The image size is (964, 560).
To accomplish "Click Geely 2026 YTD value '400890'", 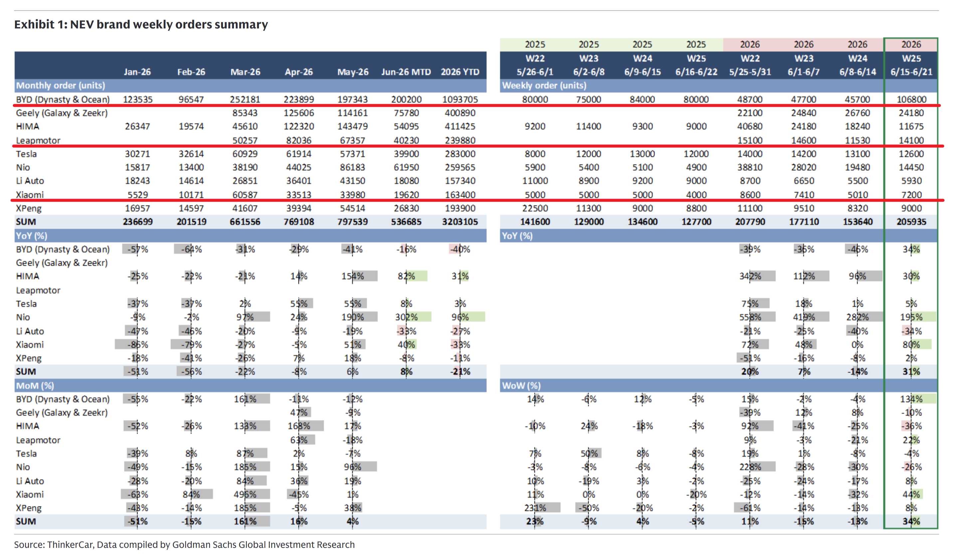I will coord(460,113).
